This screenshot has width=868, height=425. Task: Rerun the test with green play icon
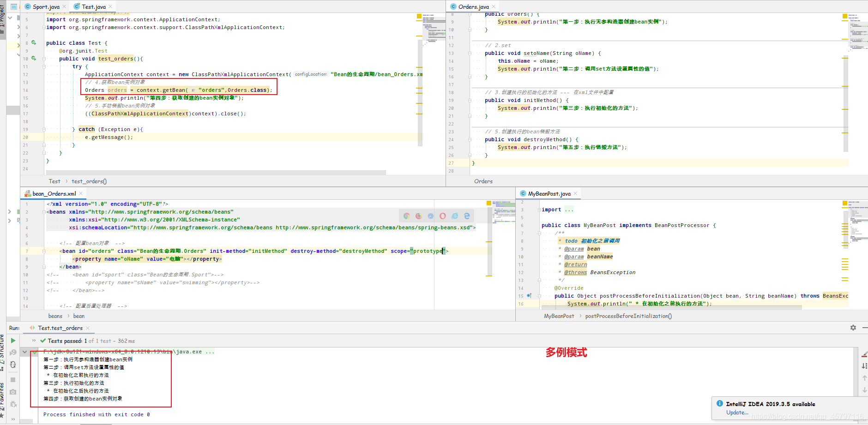pos(13,341)
